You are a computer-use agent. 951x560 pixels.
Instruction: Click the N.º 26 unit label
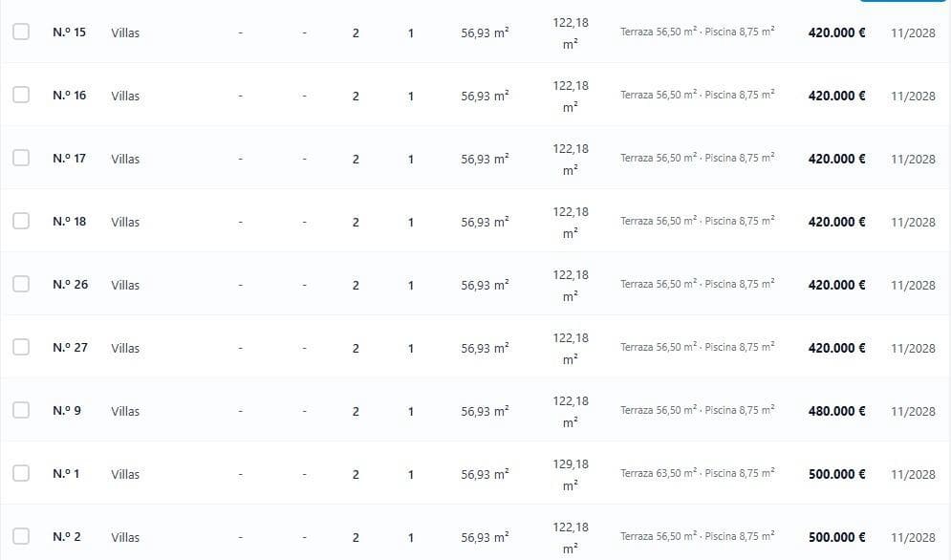tap(71, 285)
